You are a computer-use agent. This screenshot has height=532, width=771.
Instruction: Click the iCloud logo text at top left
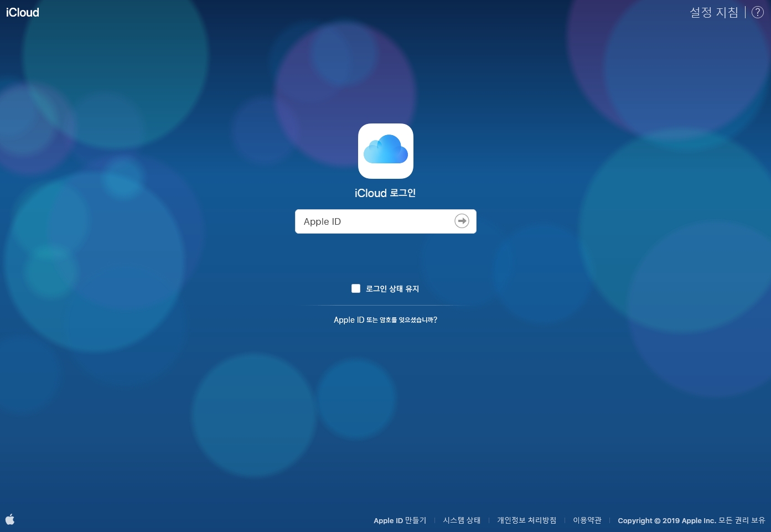tap(23, 12)
